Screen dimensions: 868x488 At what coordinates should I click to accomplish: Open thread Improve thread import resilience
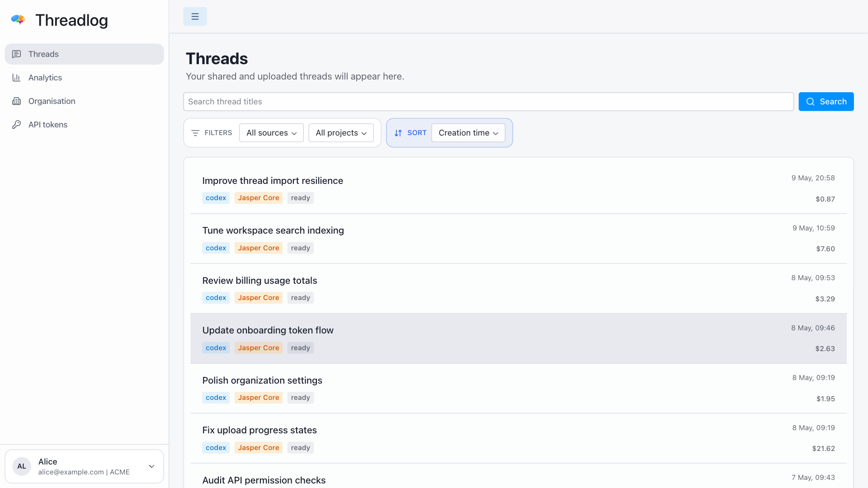point(519,188)
